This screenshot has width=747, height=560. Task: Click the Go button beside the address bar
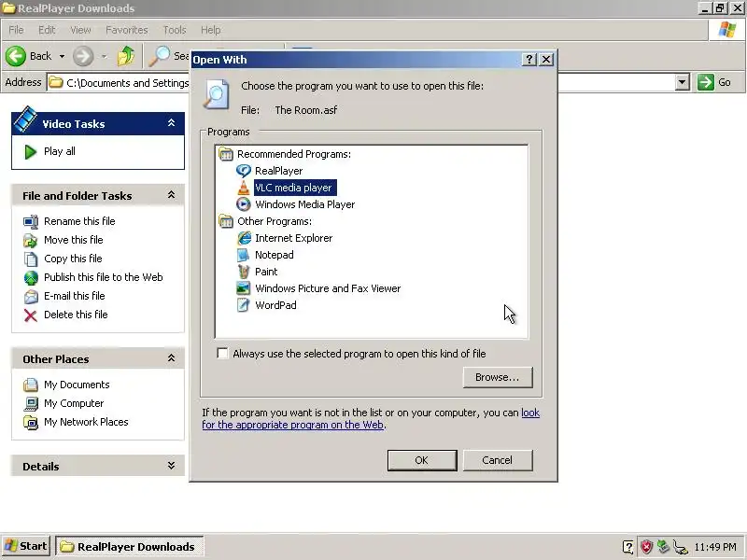coord(714,82)
